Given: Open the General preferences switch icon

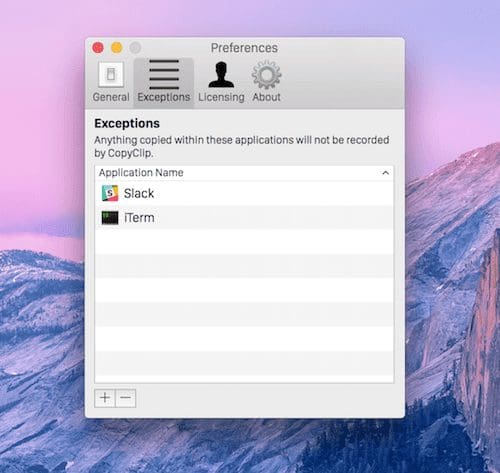Looking at the screenshot, I should [x=111, y=74].
